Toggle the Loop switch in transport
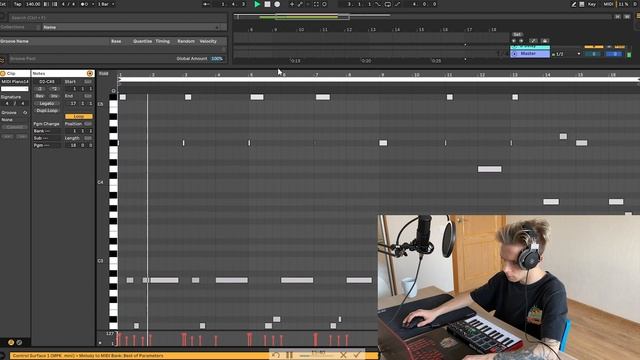 coord(387,4)
